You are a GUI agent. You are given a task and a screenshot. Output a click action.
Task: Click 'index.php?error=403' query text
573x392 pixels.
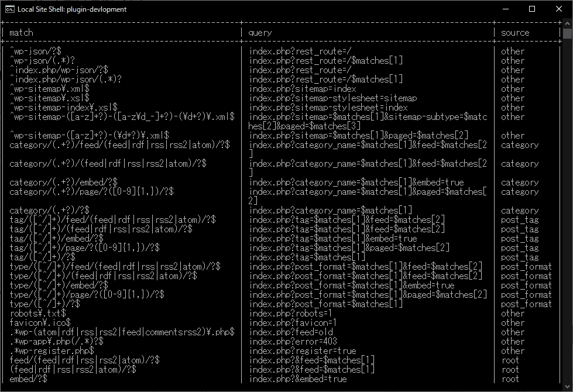[x=293, y=342]
